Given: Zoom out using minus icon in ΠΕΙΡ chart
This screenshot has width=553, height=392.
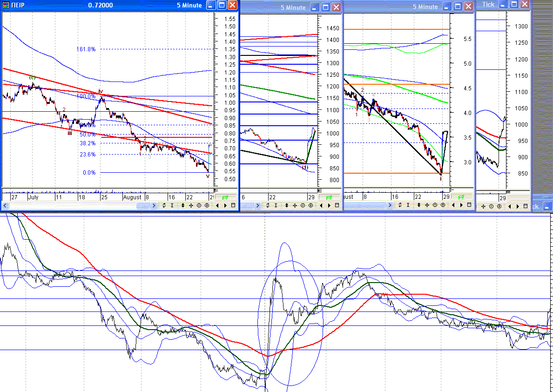Looking at the screenshot, I should [199, 205].
